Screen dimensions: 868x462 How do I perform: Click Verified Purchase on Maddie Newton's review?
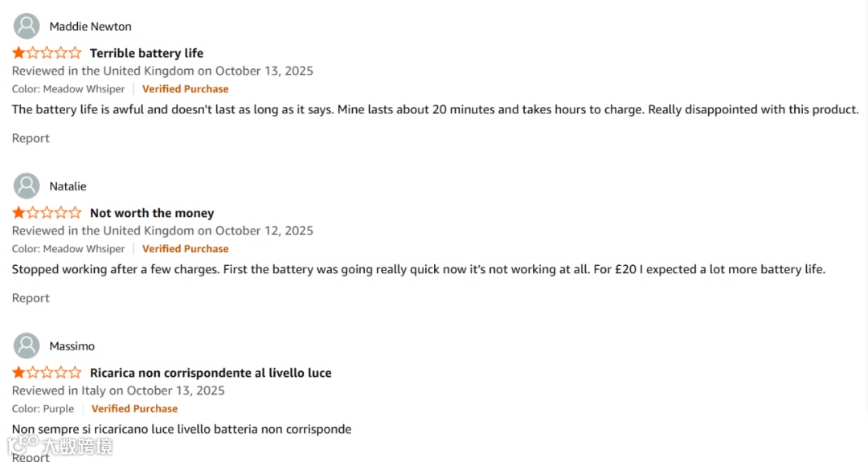(186, 89)
